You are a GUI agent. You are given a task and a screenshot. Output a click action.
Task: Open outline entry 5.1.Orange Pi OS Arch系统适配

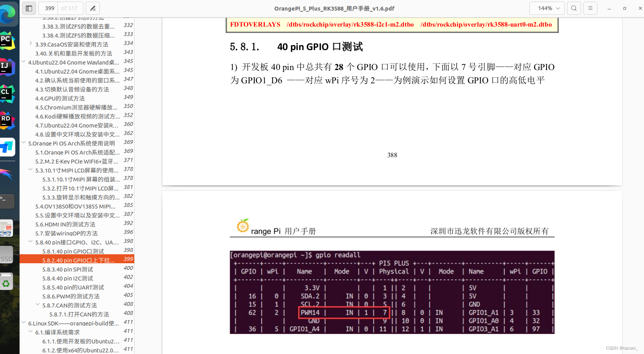(77, 153)
